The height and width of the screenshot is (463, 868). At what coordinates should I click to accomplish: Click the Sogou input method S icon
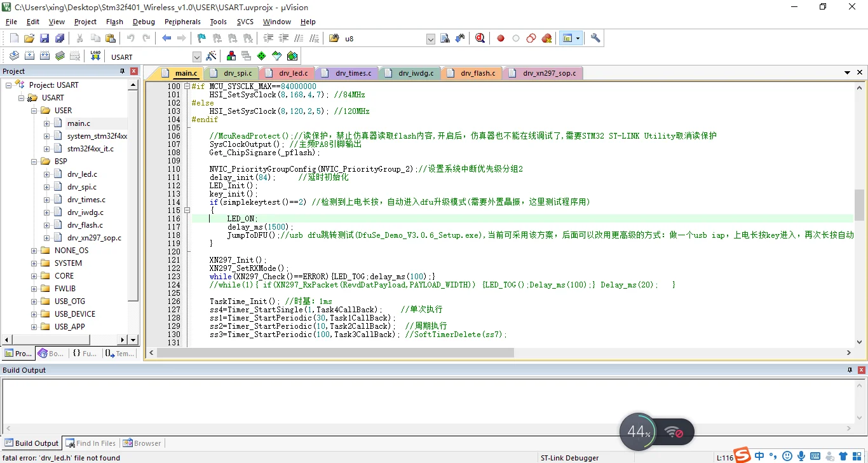(742, 456)
